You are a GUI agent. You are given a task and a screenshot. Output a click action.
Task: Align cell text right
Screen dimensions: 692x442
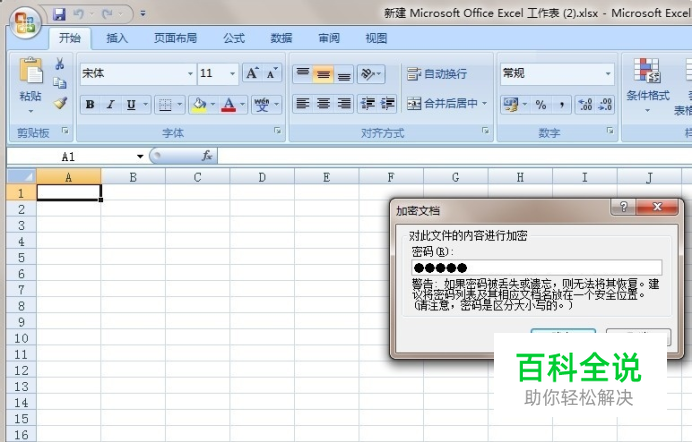[344, 104]
